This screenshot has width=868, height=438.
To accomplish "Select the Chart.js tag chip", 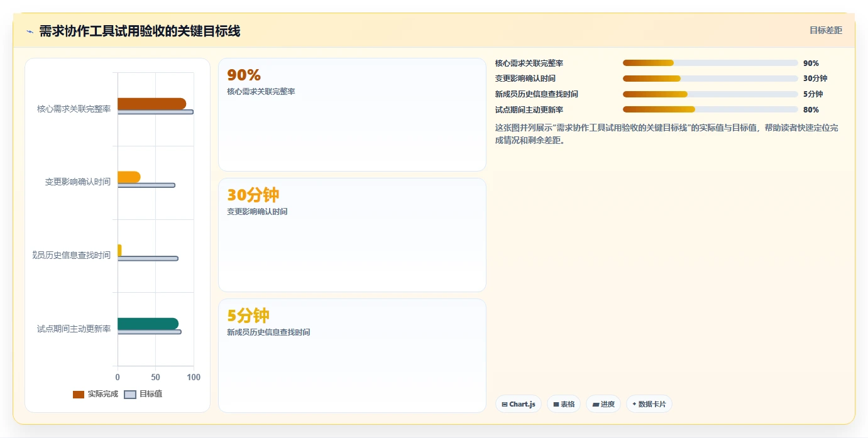I will pos(519,404).
